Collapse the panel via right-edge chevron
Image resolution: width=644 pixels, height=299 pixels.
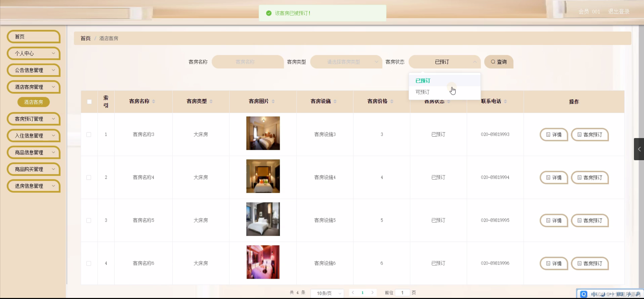[639, 149]
